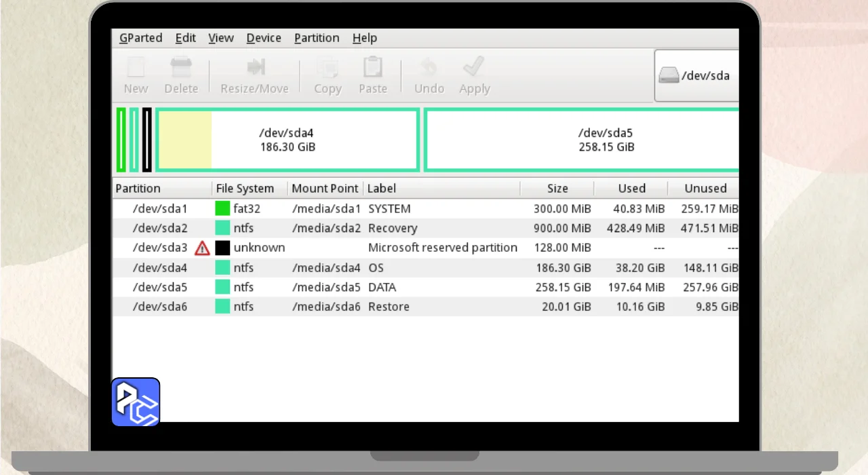Click the ntfs color swatch for /dev/sda6
This screenshot has width=868, height=475.
pyautogui.click(x=222, y=307)
